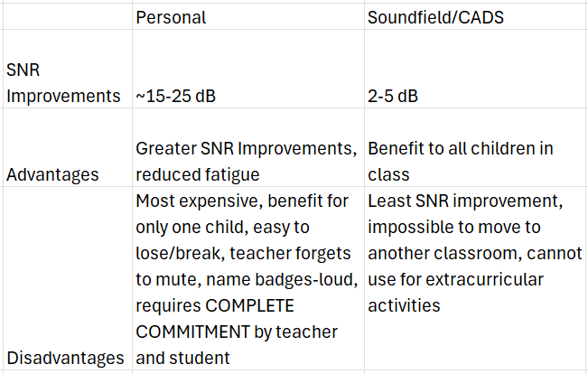Click the SNR Improvements row label cell
This screenshot has width=588, height=374.
(x=68, y=69)
